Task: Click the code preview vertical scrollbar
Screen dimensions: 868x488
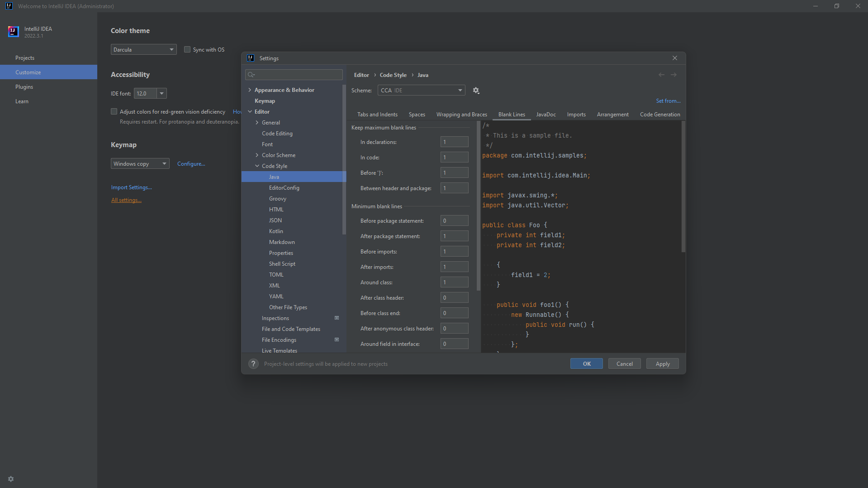Action: [x=683, y=187]
